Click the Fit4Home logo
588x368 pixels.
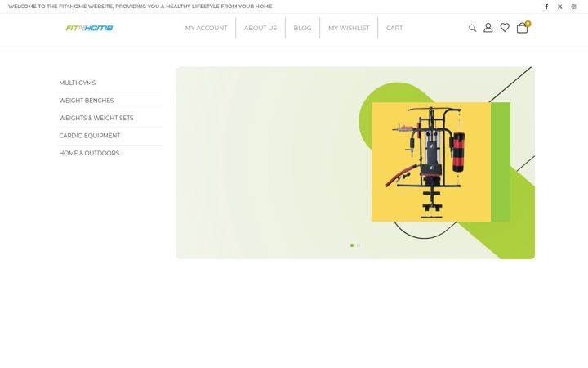pyautogui.click(x=89, y=28)
